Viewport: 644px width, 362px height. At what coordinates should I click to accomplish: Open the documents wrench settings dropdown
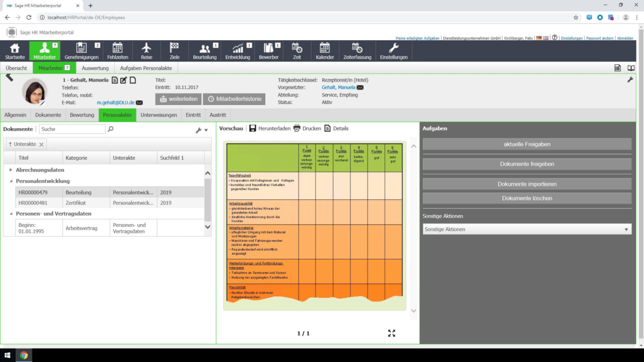pos(201,130)
